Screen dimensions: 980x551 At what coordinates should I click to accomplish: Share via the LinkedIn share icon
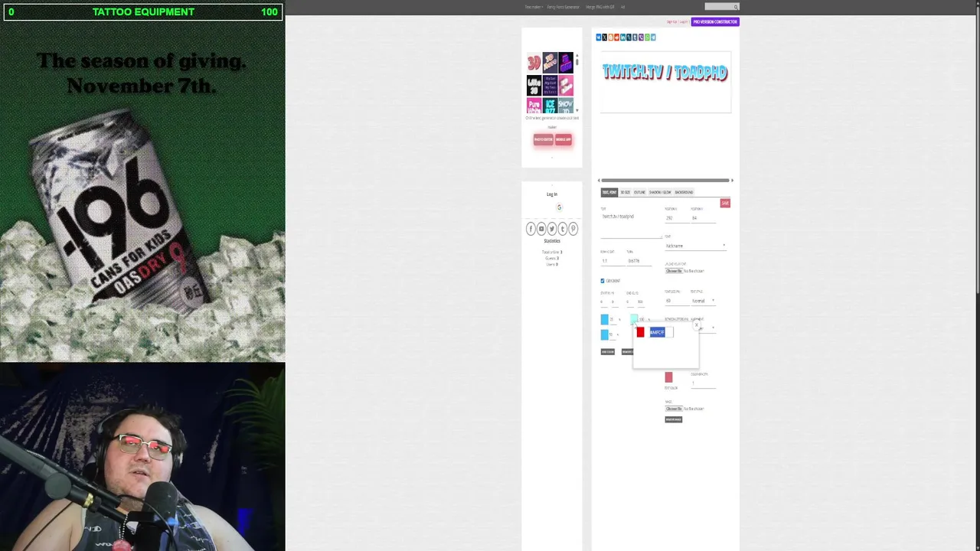622,37
